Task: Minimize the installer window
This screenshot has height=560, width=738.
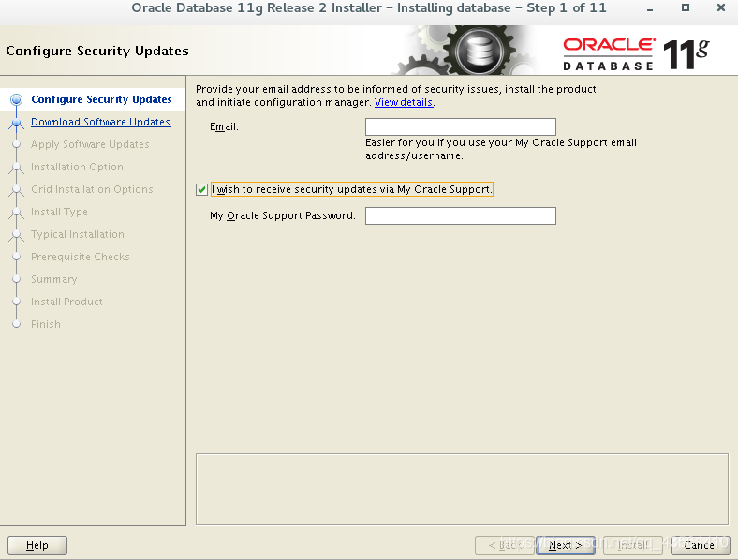Action: [650, 8]
